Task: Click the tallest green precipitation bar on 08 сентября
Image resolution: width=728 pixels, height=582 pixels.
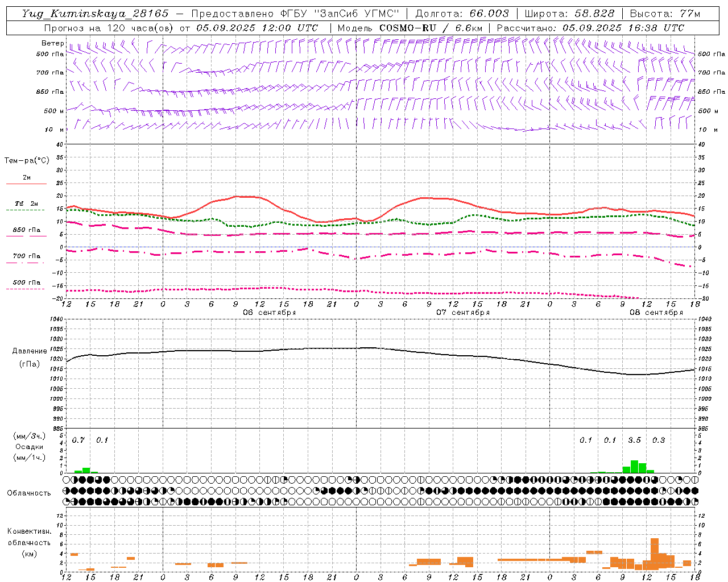Action: coord(635,467)
